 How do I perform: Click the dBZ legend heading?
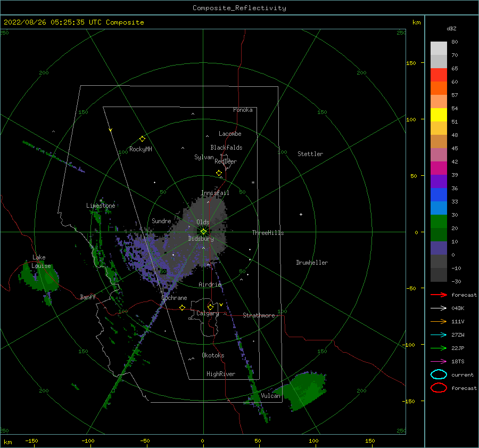[451, 28]
